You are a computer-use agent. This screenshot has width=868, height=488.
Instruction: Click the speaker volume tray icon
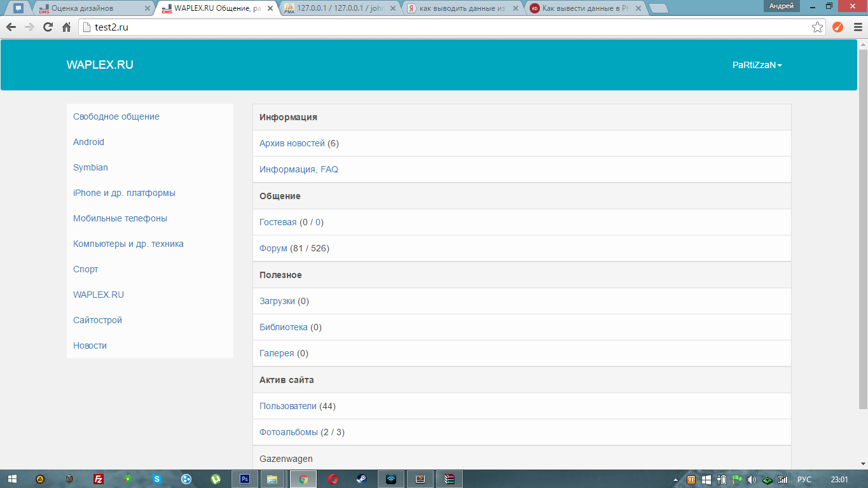click(x=751, y=479)
